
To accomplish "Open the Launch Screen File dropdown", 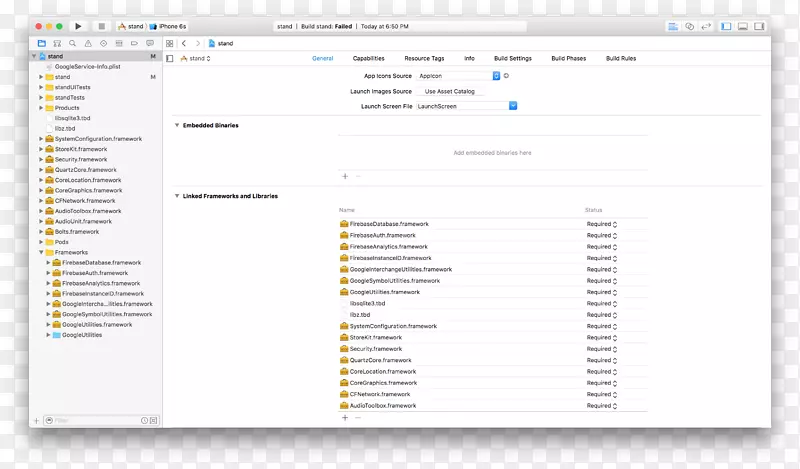I will click(467, 106).
